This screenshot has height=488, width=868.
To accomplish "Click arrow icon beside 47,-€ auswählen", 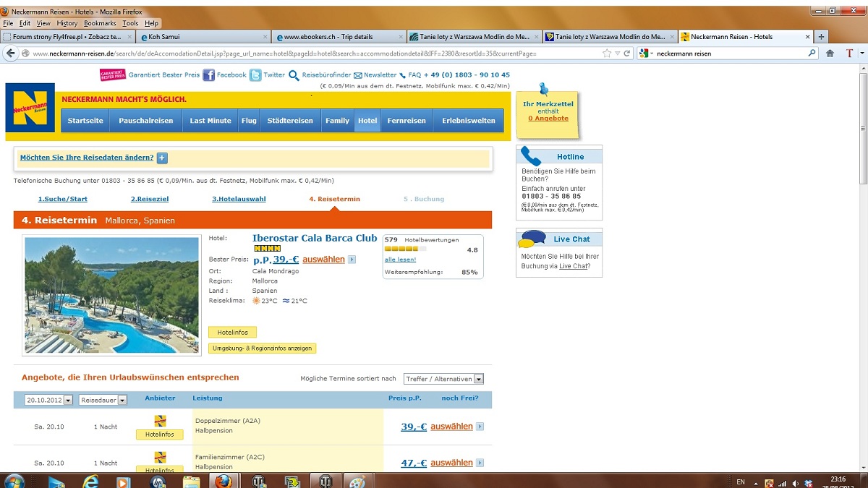I will click(x=480, y=463).
